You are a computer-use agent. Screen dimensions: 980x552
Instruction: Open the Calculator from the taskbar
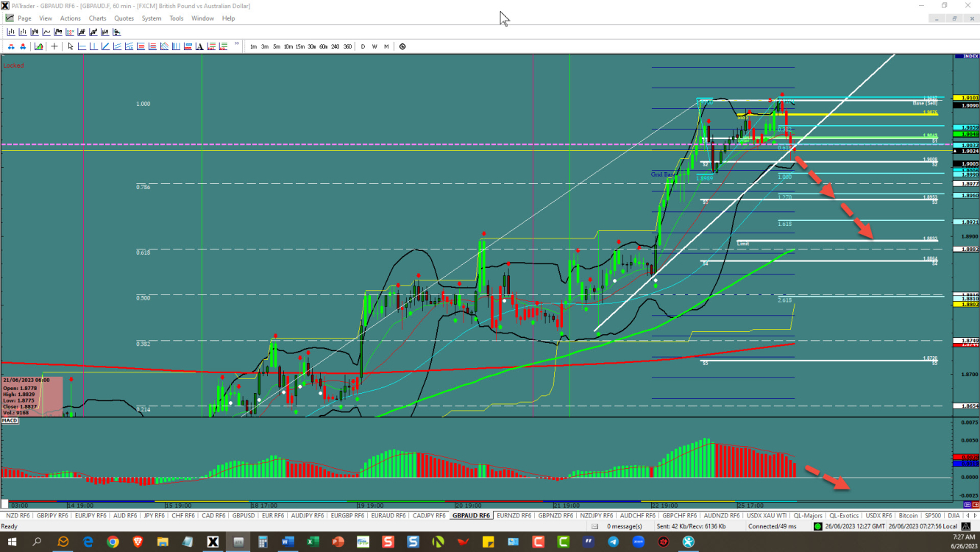coord(263,542)
